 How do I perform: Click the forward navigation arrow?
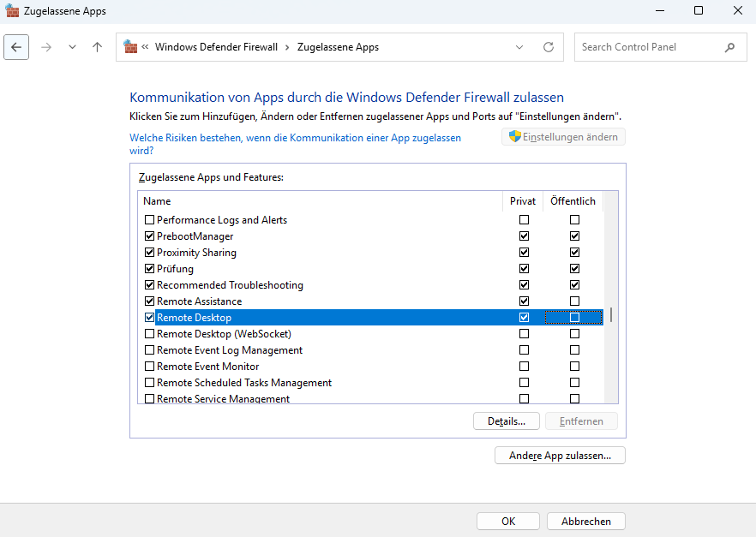(x=46, y=47)
